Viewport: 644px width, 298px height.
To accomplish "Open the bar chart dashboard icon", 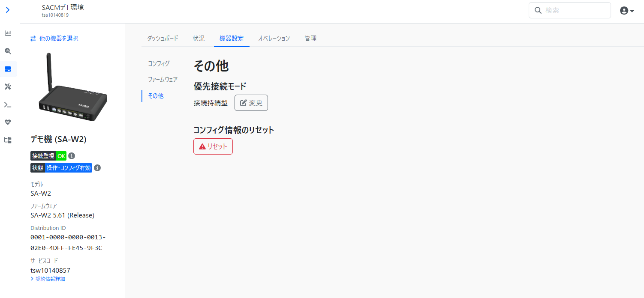I will coord(8,33).
